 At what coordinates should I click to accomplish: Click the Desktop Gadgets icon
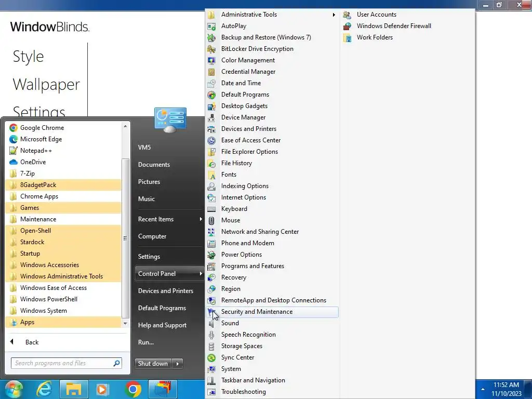[x=211, y=106]
